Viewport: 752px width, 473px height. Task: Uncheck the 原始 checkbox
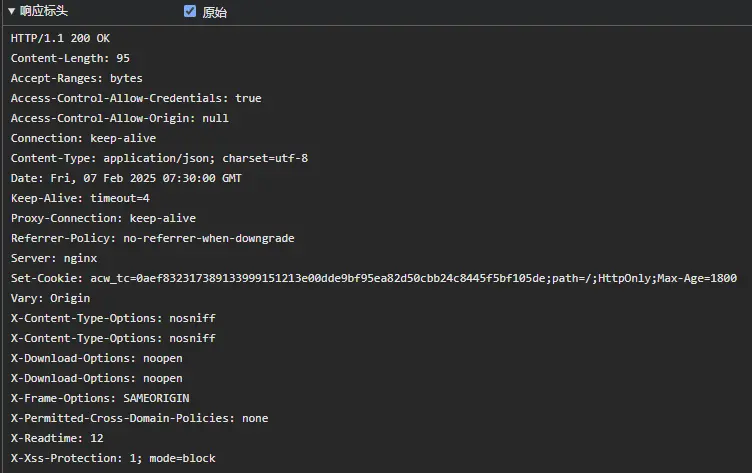click(190, 12)
